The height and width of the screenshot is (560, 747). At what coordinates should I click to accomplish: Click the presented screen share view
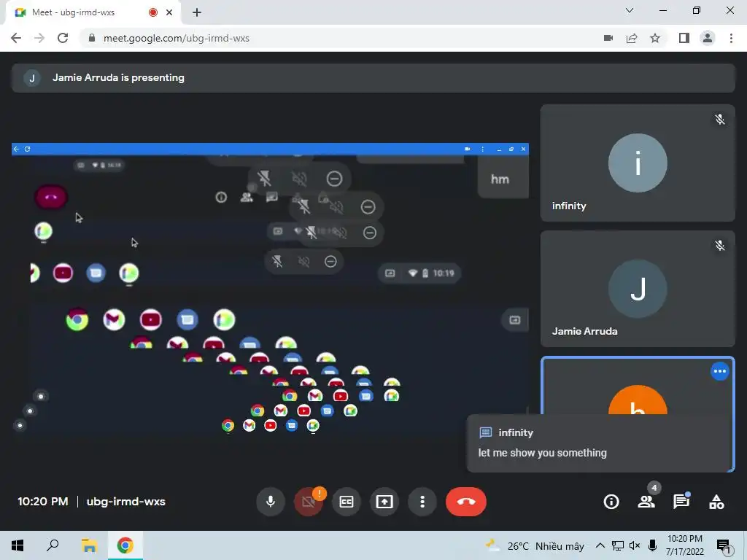pos(270,289)
